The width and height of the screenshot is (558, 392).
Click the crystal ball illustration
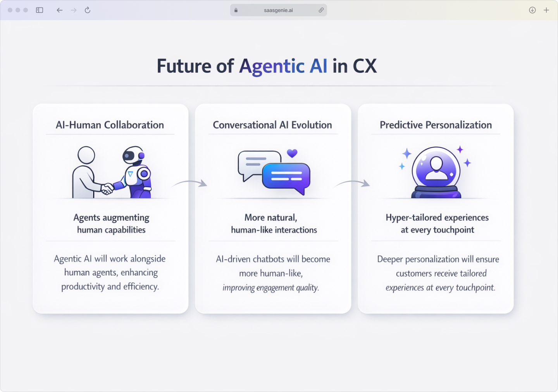(436, 172)
